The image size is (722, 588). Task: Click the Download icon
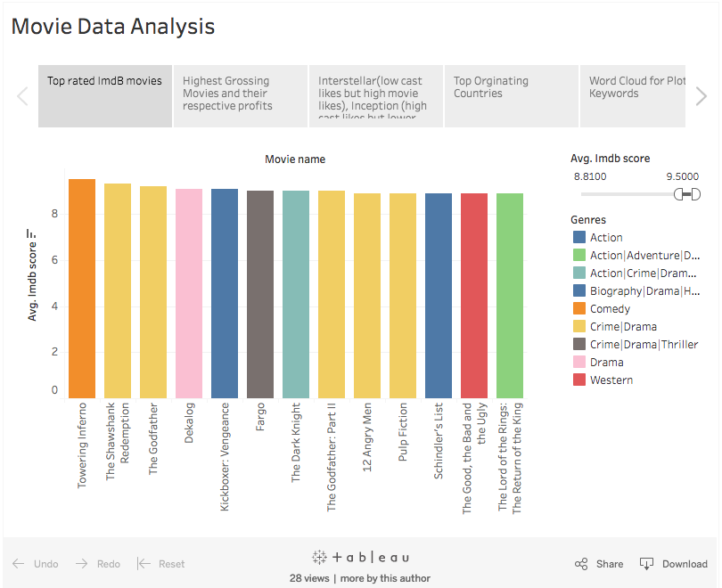(646, 564)
